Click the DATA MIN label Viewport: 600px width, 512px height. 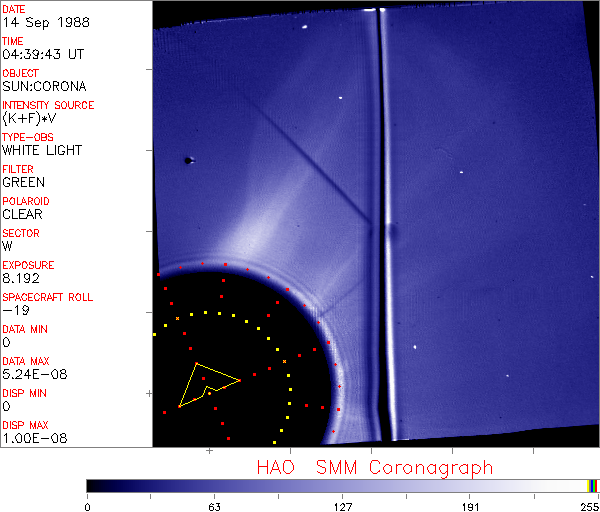(25, 329)
